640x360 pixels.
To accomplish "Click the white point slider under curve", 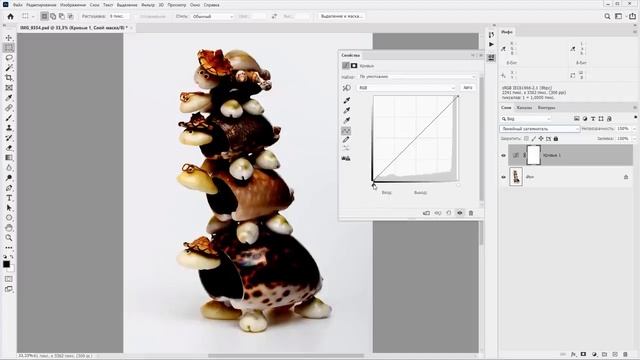I will click(x=458, y=185).
